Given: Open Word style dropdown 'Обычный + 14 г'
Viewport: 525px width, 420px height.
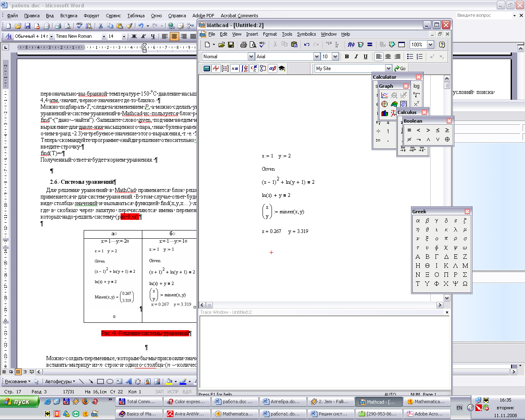Looking at the screenshot, I should point(51,37).
